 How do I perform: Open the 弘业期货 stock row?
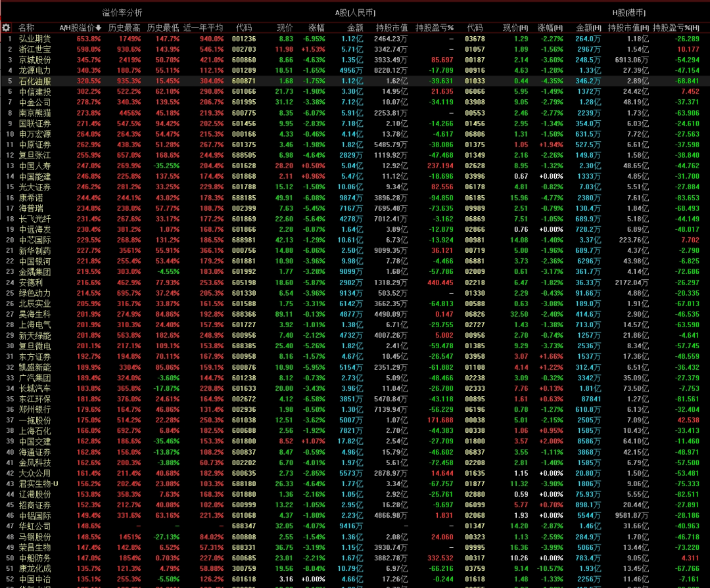[x=355, y=39]
